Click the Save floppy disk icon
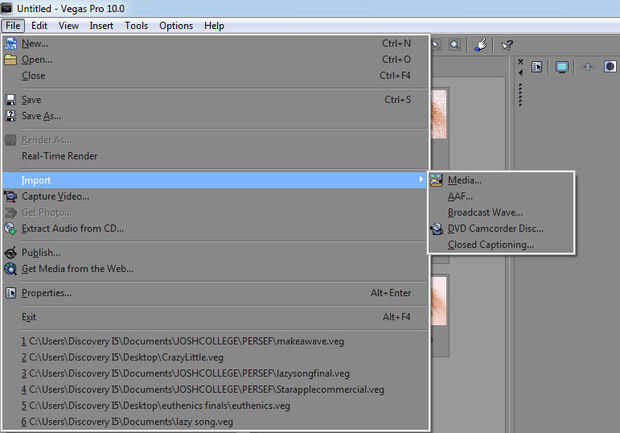This screenshot has width=620, height=433. 11,100
